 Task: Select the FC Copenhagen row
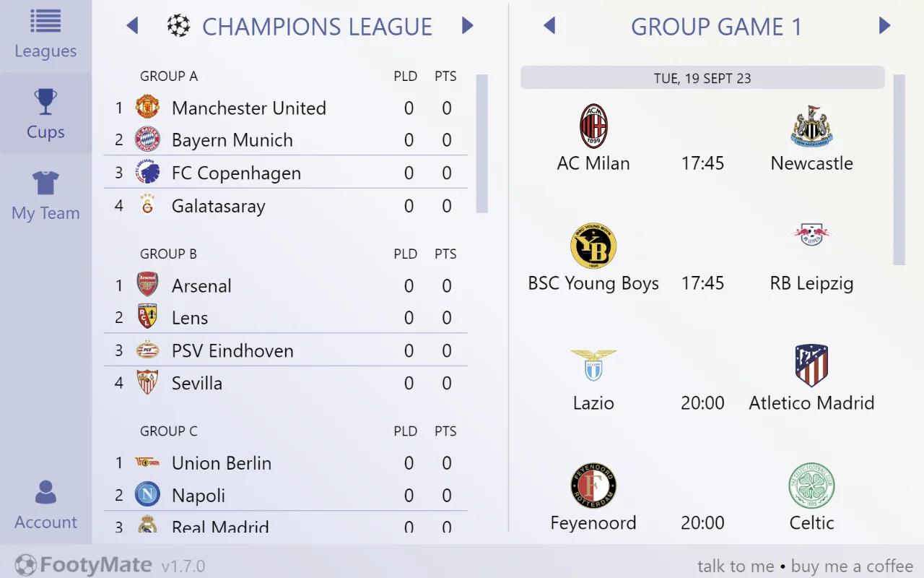tap(285, 173)
